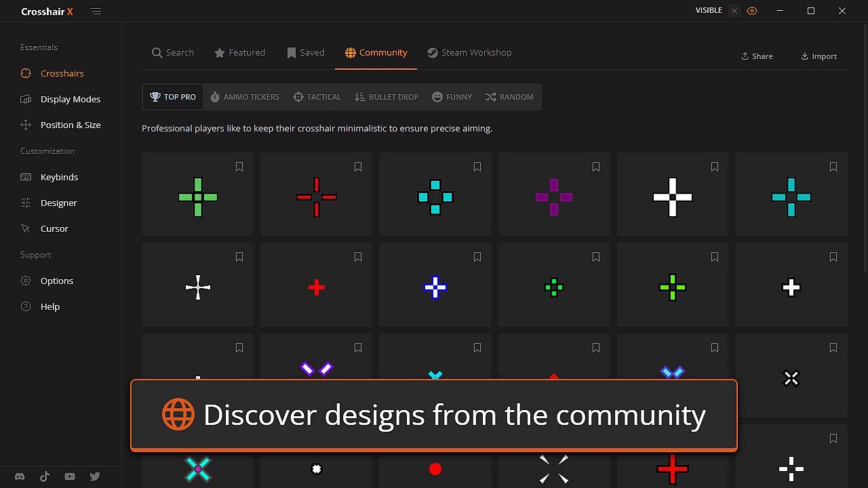Select the Ammo Tickers category
868x488 pixels.
coord(244,97)
